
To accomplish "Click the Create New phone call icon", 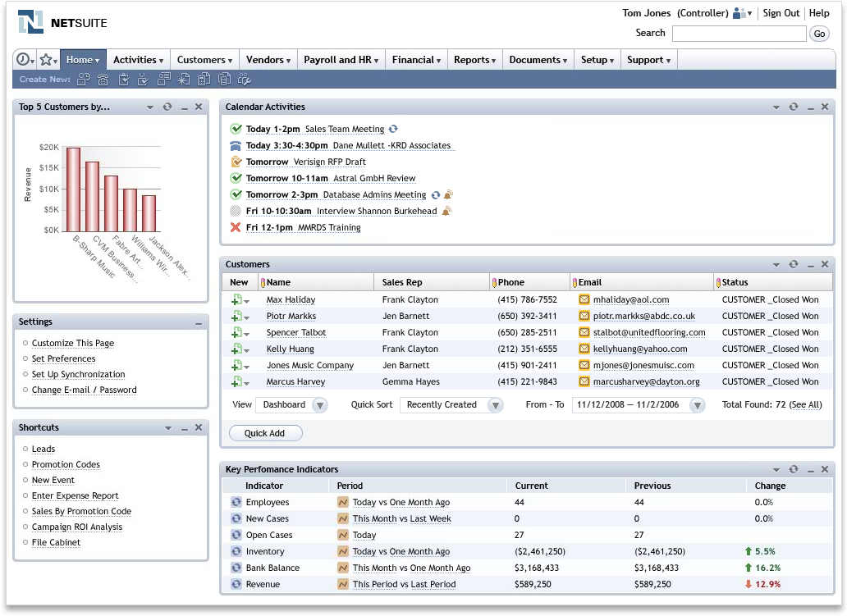I will tap(103, 80).
